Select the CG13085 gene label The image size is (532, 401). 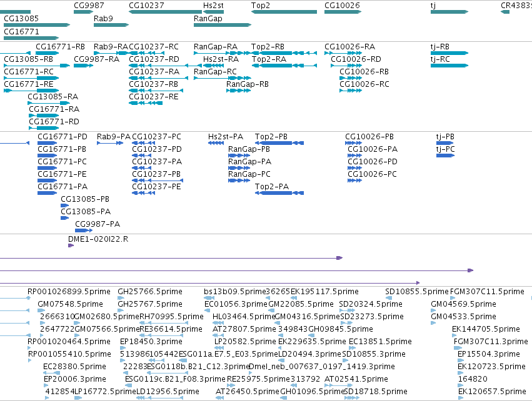pyautogui.click(x=21, y=19)
